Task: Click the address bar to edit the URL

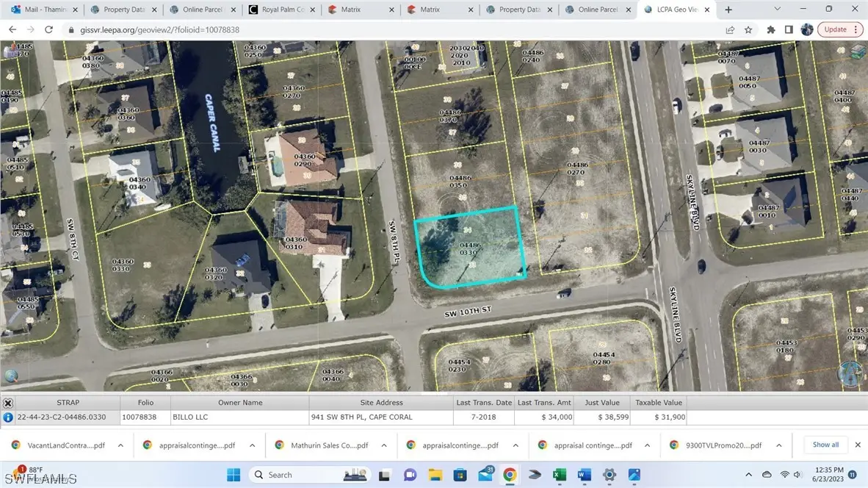Action: tap(220, 29)
